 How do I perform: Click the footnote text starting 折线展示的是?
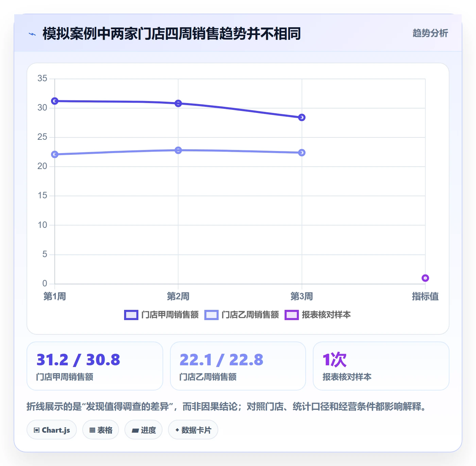point(227,406)
